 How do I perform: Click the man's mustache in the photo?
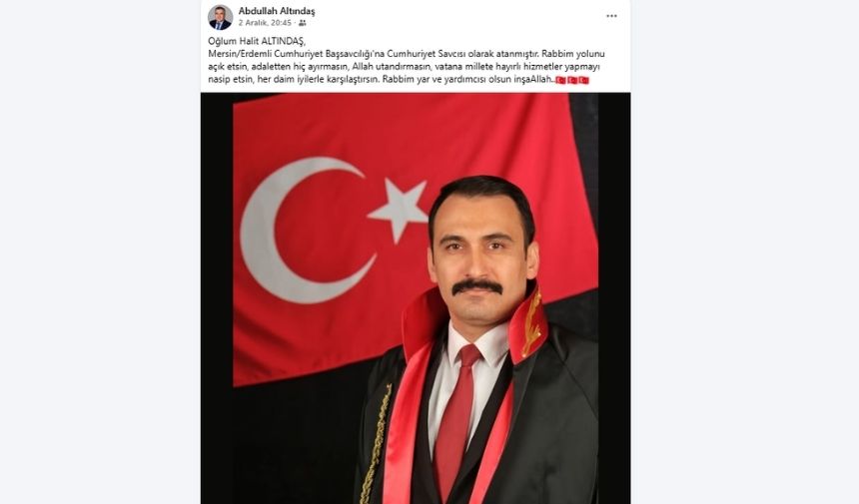(477, 285)
